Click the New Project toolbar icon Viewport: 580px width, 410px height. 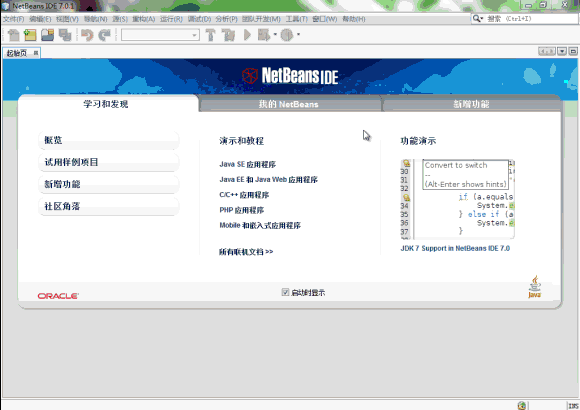[30, 35]
